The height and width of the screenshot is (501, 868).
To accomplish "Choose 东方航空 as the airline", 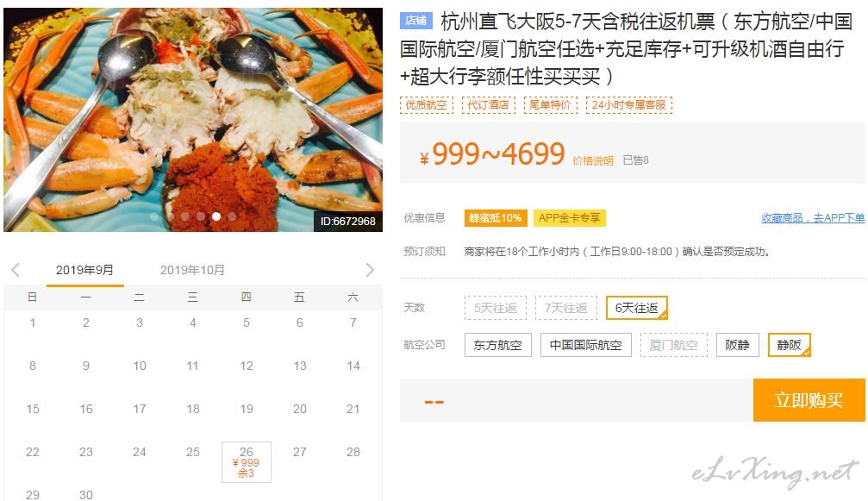I will pyautogui.click(x=497, y=345).
